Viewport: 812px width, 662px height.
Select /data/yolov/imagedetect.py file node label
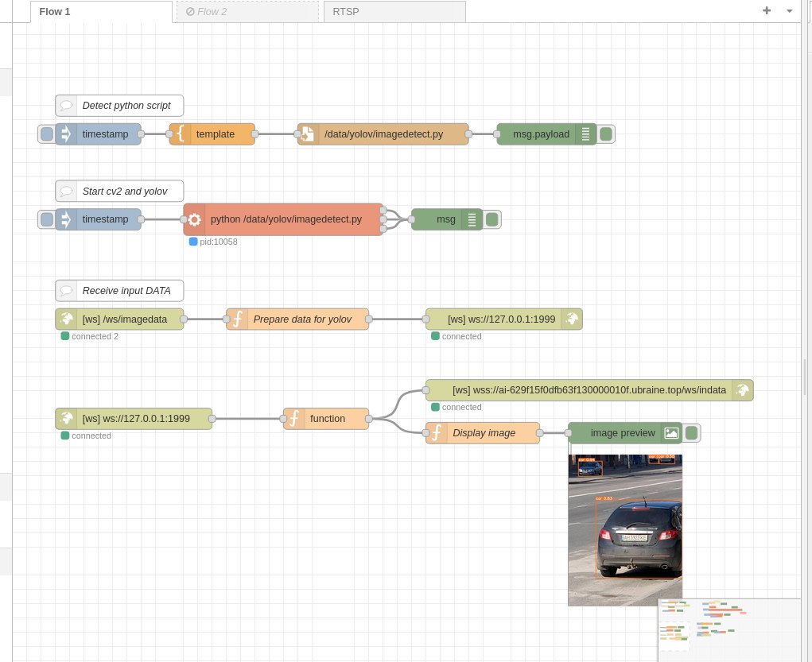(x=384, y=134)
